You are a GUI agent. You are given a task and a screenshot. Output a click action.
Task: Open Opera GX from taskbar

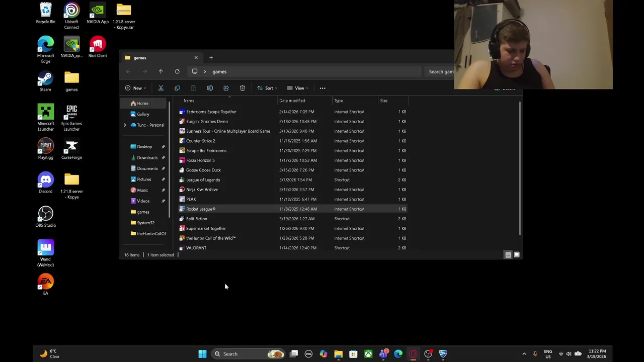413,354
